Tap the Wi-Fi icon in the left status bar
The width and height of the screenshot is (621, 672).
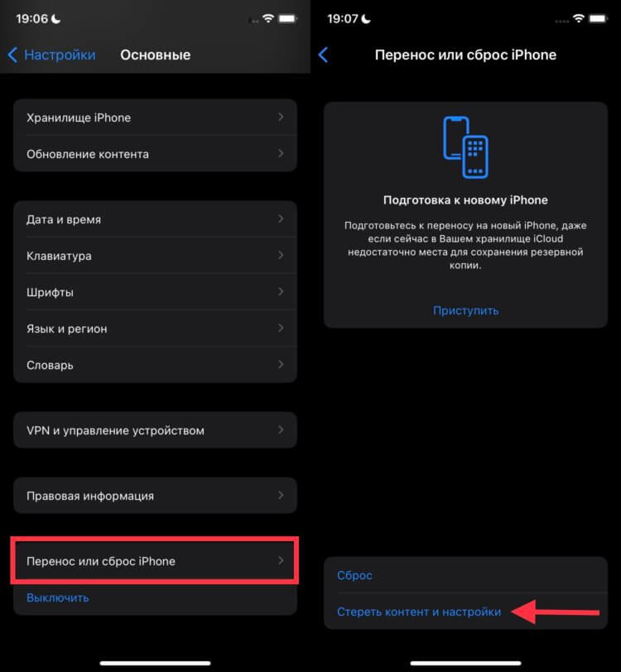(268, 18)
